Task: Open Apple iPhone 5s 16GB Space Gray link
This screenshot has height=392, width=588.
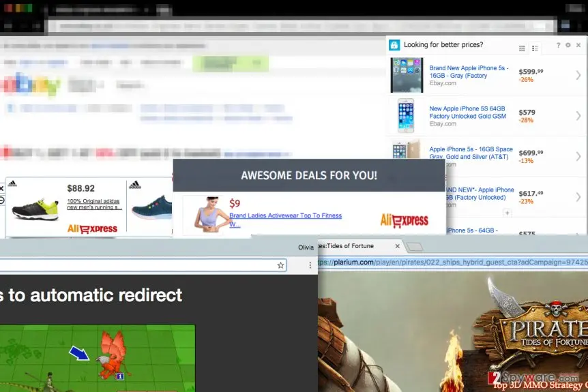Action: click(x=471, y=153)
